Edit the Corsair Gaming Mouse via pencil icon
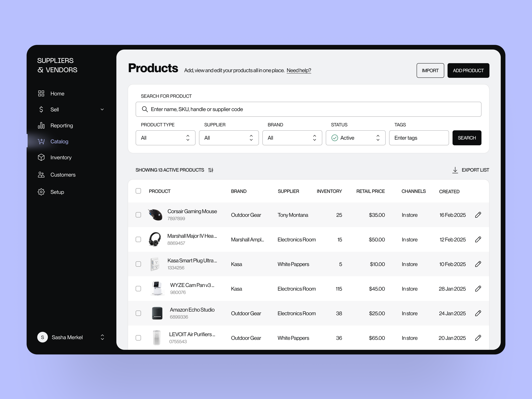 coord(478,215)
